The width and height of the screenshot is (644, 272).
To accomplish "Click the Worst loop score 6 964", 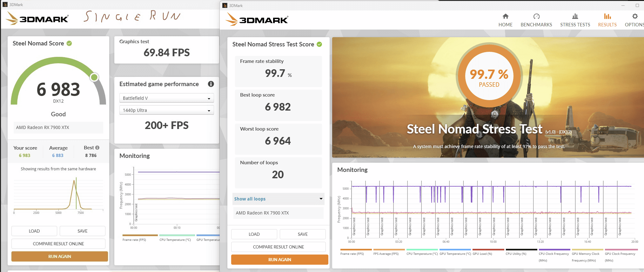I will point(278,141).
